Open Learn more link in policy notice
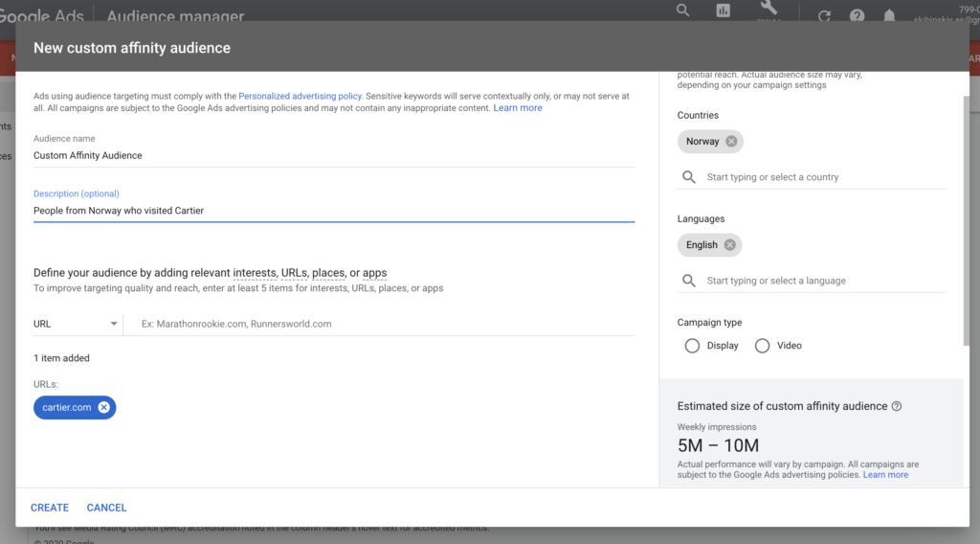980x544 pixels. tap(518, 108)
